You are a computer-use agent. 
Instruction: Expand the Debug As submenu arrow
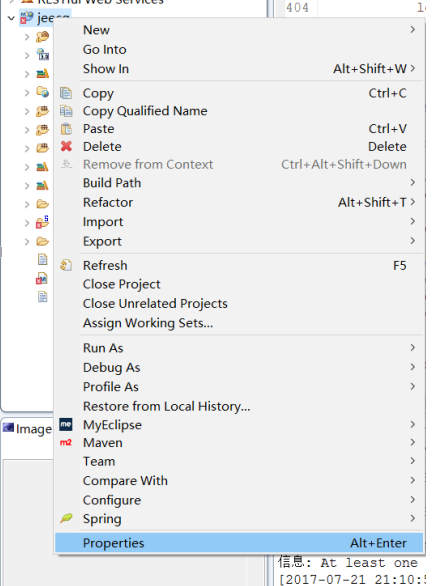coord(412,367)
